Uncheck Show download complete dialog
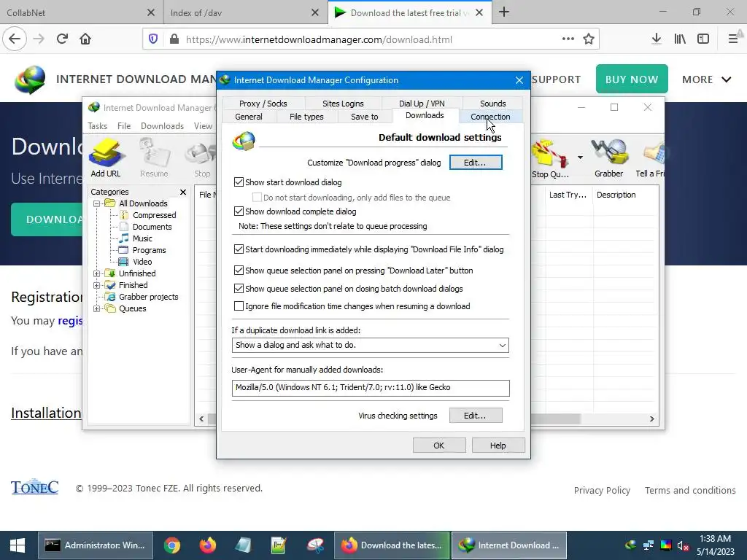The height and width of the screenshot is (560, 747). point(239,211)
